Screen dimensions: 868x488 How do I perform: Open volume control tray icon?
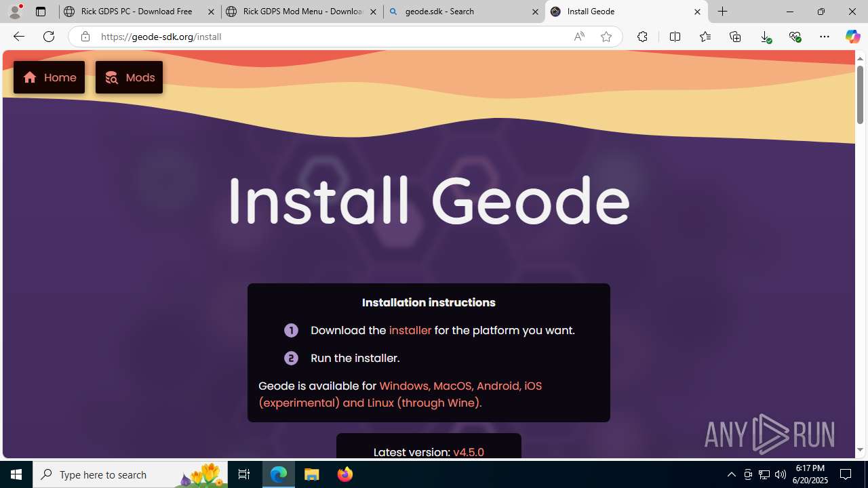tap(781, 474)
